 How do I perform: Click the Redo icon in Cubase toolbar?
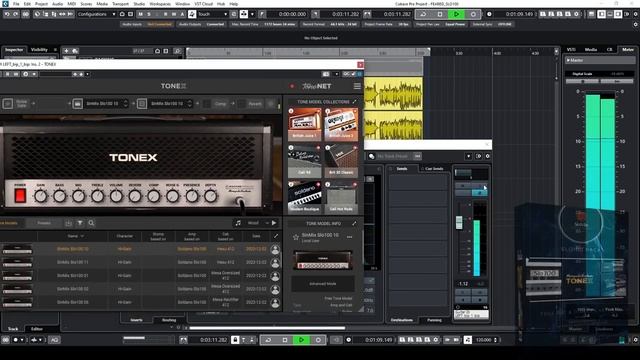[x=16, y=14]
